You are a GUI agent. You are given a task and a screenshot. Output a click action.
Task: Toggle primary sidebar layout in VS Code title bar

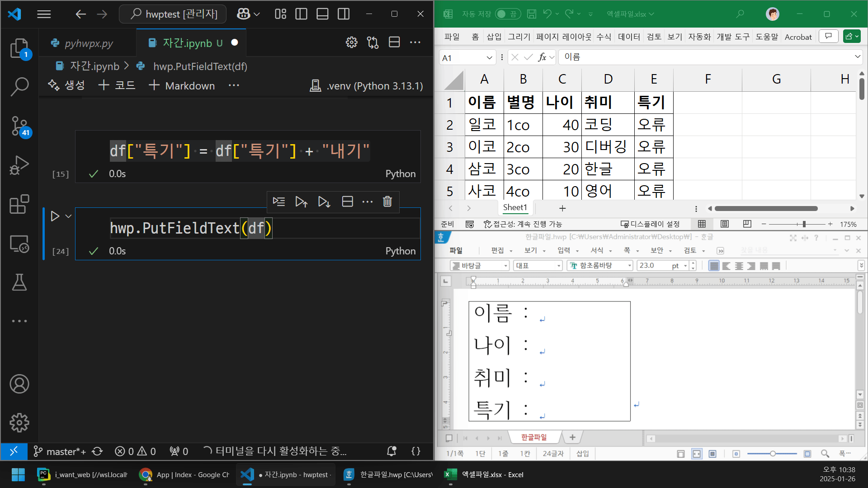tap(301, 14)
